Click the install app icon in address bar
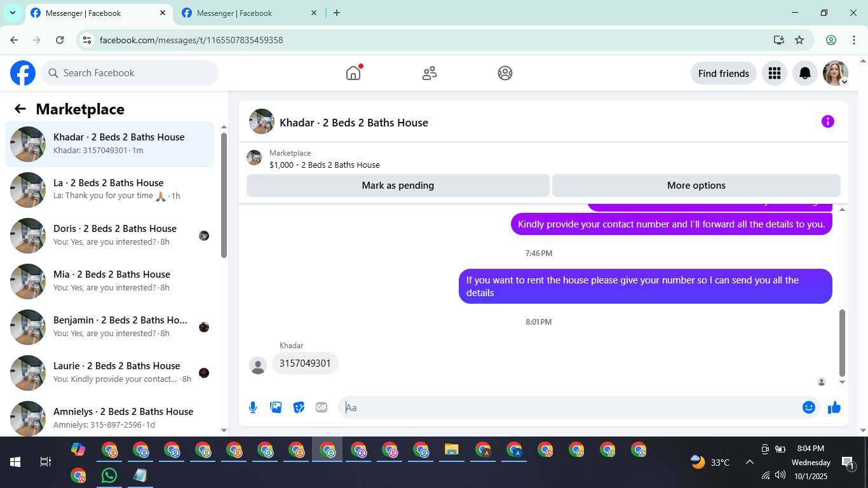This screenshot has height=488, width=868. tap(779, 40)
